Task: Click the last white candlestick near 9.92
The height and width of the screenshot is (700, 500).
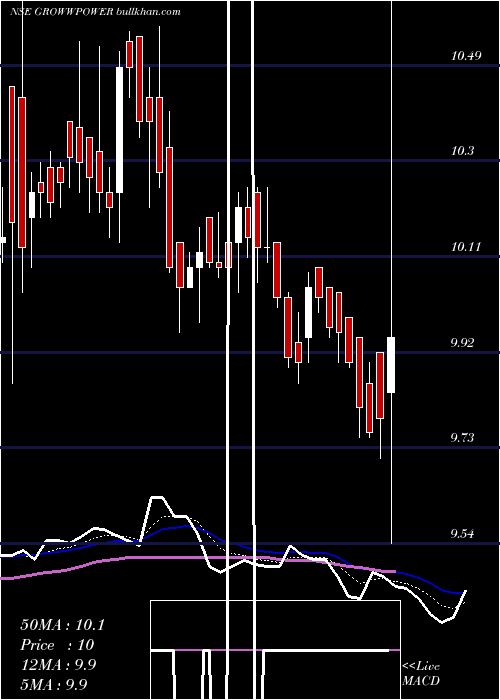Action: pos(392,365)
